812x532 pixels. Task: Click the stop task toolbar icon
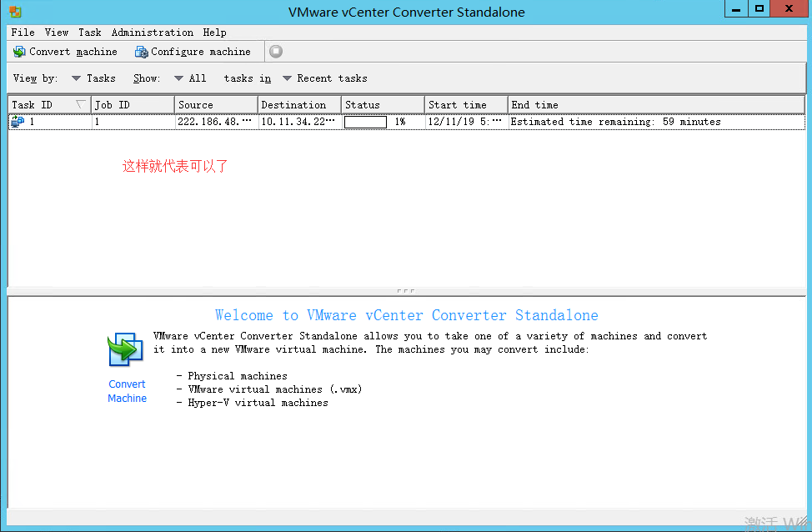276,52
